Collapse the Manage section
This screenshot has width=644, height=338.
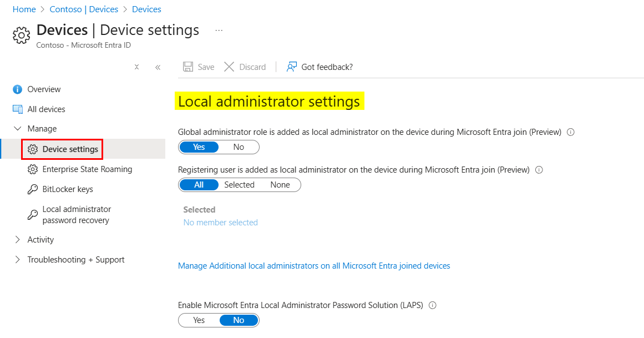pyautogui.click(x=17, y=129)
